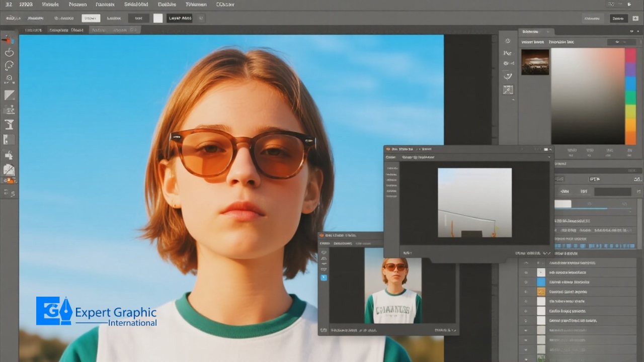644x362 pixels.
Task: Toggle visibility of the blue-thumbnail layer
Action: (x=526, y=282)
